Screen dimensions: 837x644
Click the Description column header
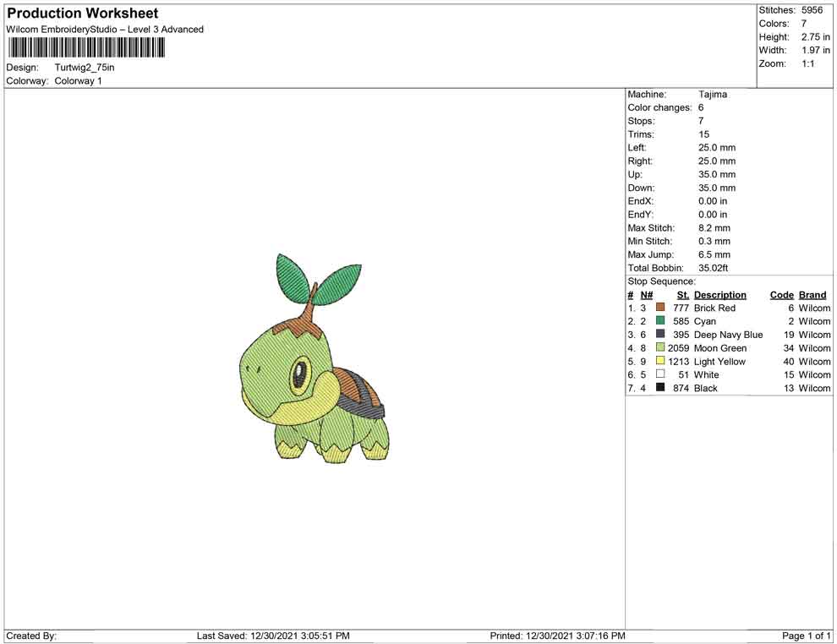point(720,295)
